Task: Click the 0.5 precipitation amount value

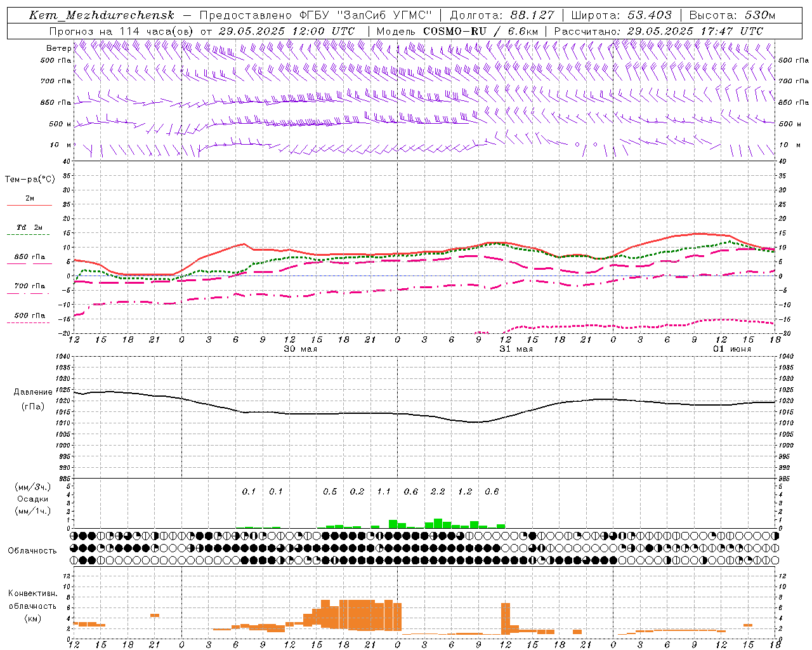Action: pyautogui.click(x=330, y=492)
